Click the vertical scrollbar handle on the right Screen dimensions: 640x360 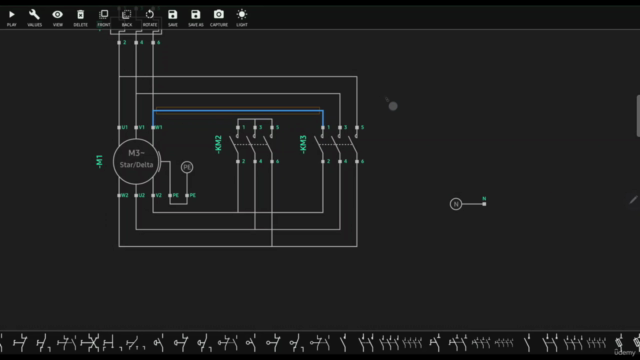click(x=638, y=116)
